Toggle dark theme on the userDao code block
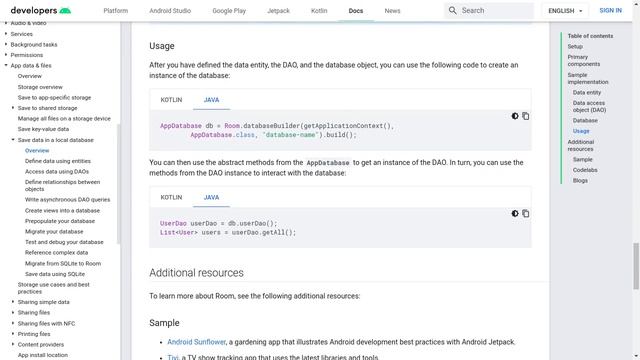This screenshot has height=360, width=640. 515,213
